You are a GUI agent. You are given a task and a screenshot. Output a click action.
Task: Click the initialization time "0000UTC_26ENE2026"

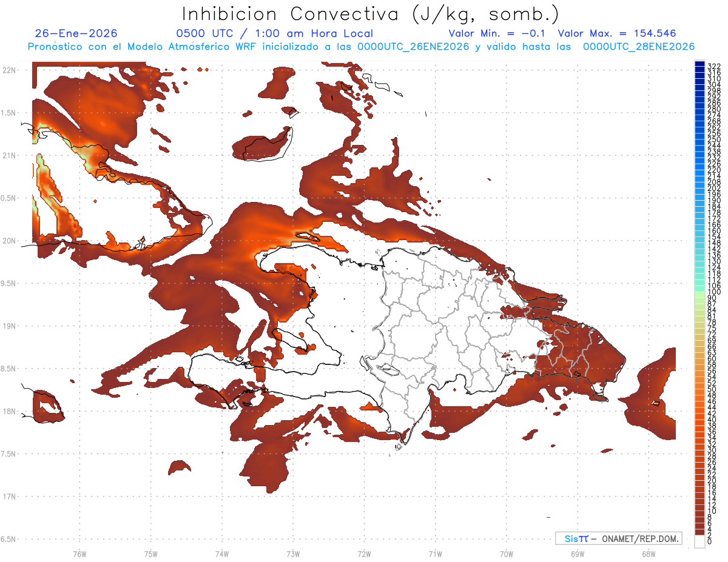tap(413, 47)
